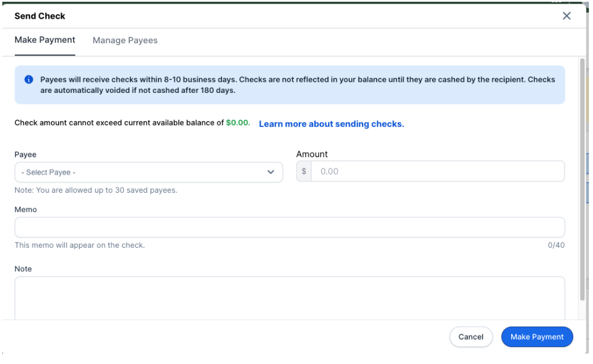Image resolution: width=593 pixels, height=364 pixels.
Task: Click the Memo field label
Action: point(26,210)
